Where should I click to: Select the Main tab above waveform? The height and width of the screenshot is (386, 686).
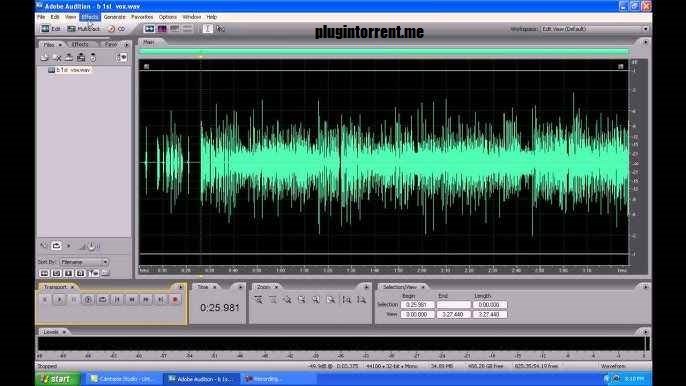click(149, 42)
